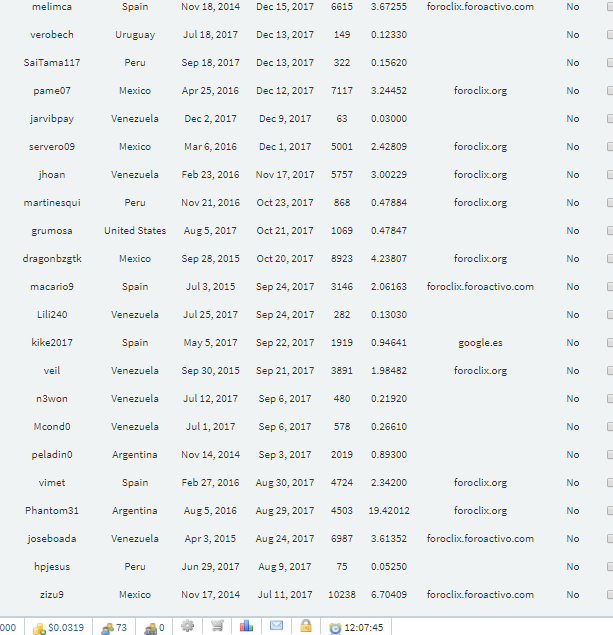The height and width of the screenshot is (635, 613).
Task: Open the coins balance $0.0319
Action: 59,628
